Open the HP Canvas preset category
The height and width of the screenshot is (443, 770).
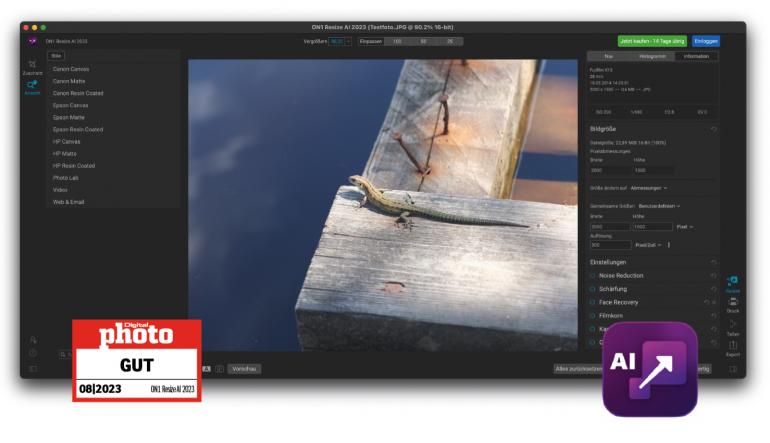tap(66, 141)
